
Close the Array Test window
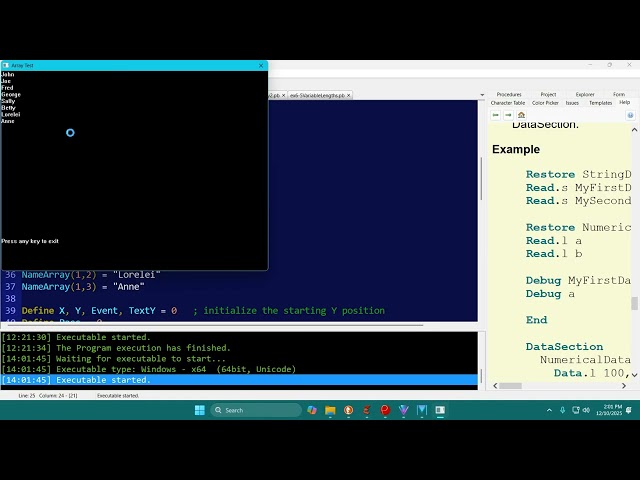click(261, 65)
